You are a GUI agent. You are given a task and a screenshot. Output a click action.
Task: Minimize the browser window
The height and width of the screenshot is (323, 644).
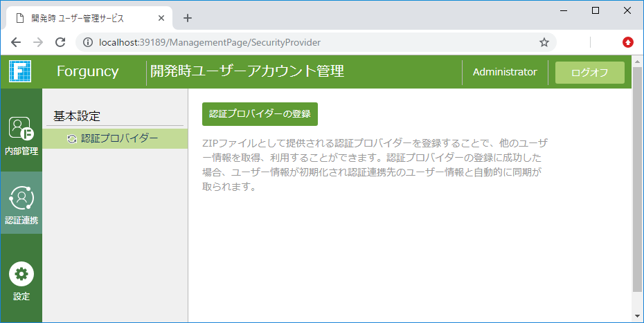564,11
